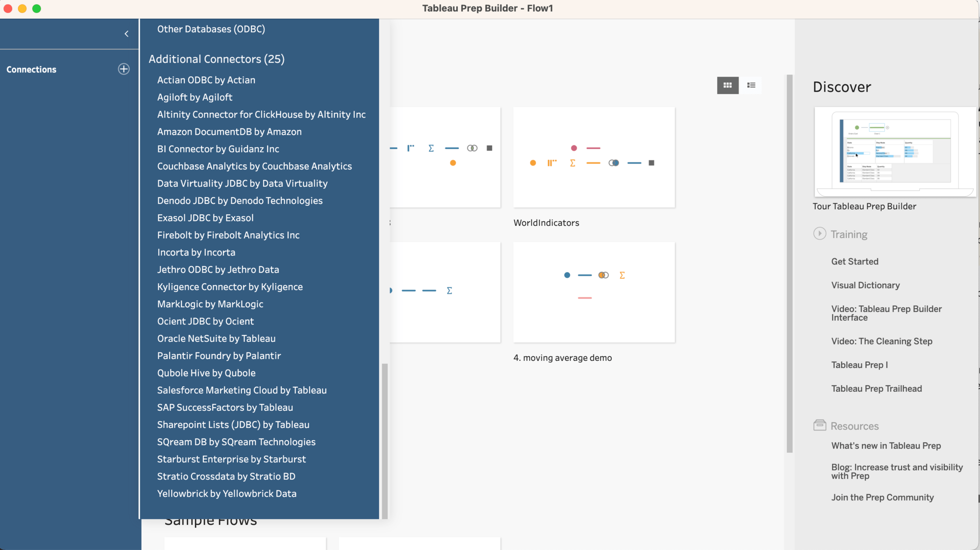Screen dimensions: 980x550
Task: Open Join the Prep Community link
Action: coord(882,498)
